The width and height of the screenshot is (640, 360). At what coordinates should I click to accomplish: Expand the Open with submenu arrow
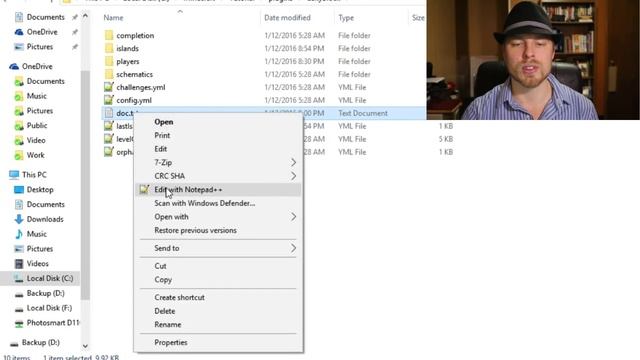(293, 217)
